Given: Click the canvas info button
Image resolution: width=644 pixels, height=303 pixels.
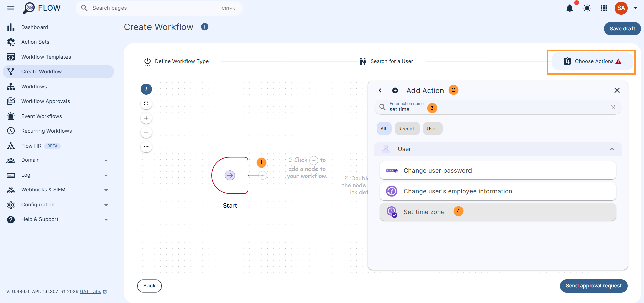Looking at the screenshot, I should pyautogui.click(x=146, y=89).
